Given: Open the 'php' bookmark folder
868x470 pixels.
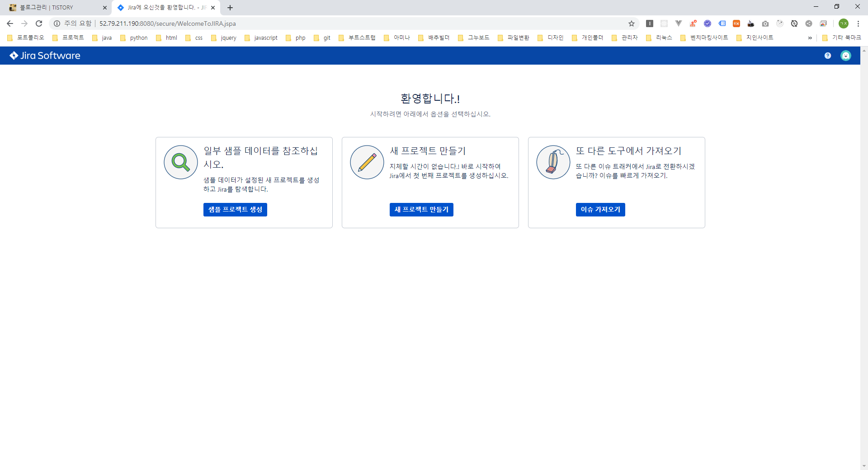Looking at the screenshot, I should (x=296, y=38).
